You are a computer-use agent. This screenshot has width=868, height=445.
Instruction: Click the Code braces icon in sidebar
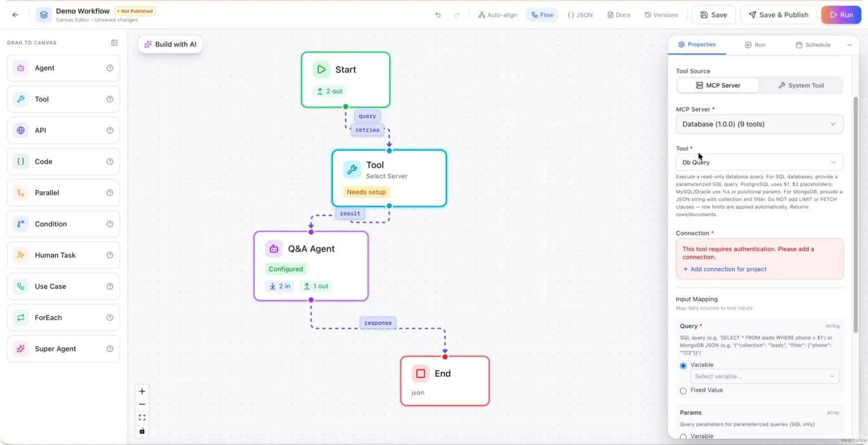click(21, 162)
